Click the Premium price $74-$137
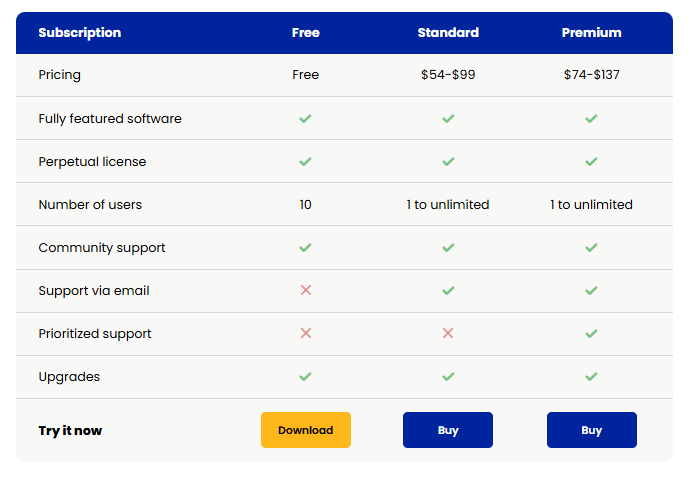 [x=591, y=75]
